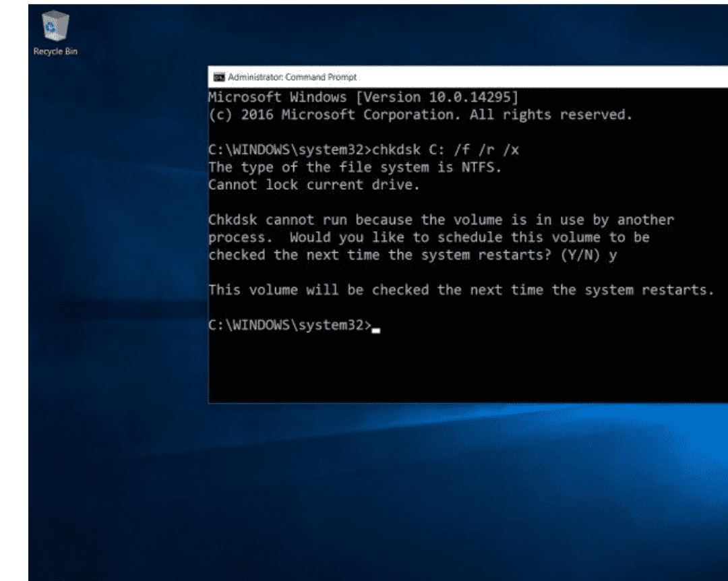
Task: Click the 'Microsoft Windows [Version 10.0.14295]' line
Action: point(363,97)
